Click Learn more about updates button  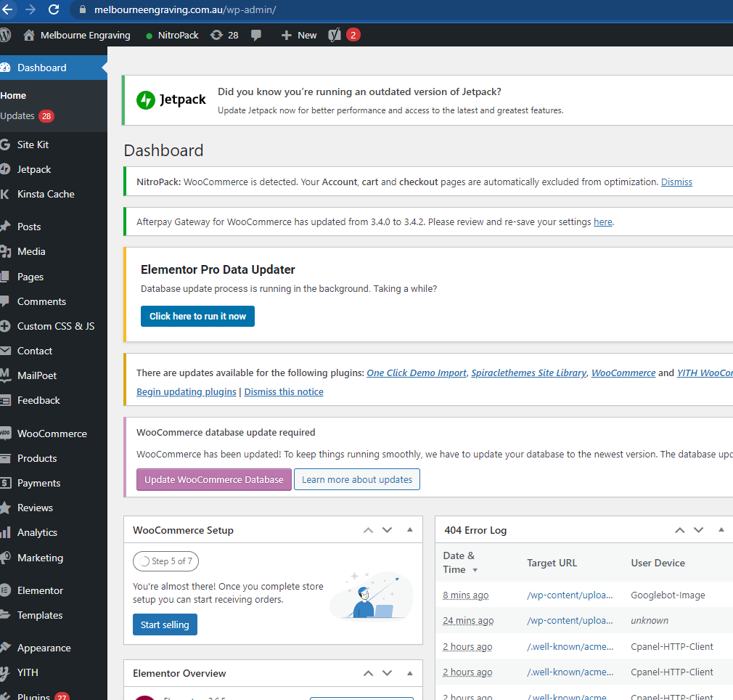pos(356,479)
